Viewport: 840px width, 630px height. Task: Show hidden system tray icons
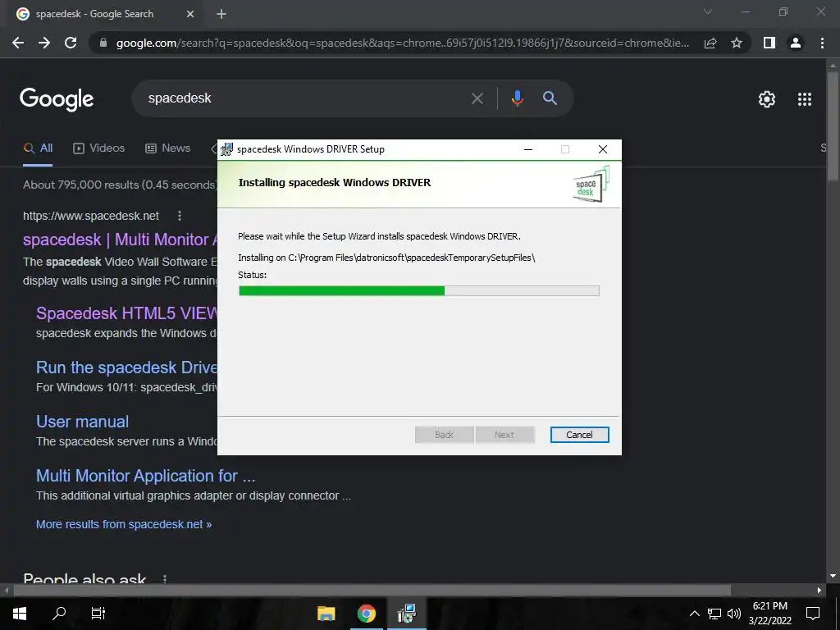click(694, 614)
